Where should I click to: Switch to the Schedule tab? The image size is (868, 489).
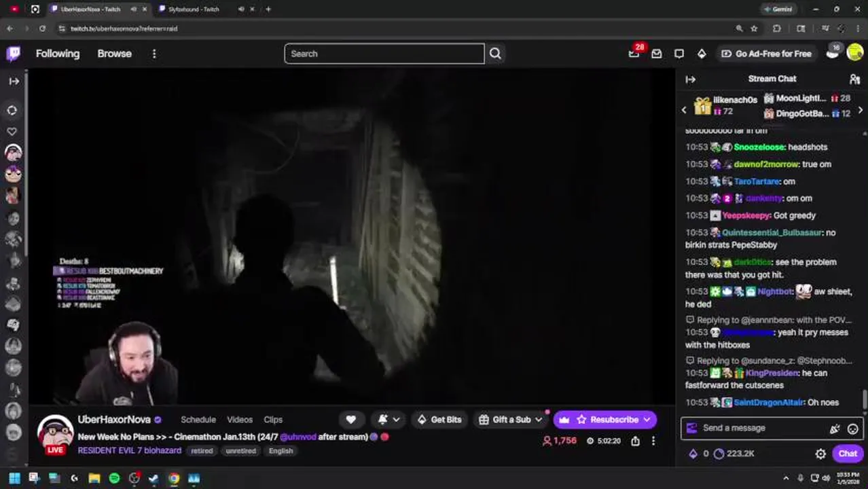[198, 420]
